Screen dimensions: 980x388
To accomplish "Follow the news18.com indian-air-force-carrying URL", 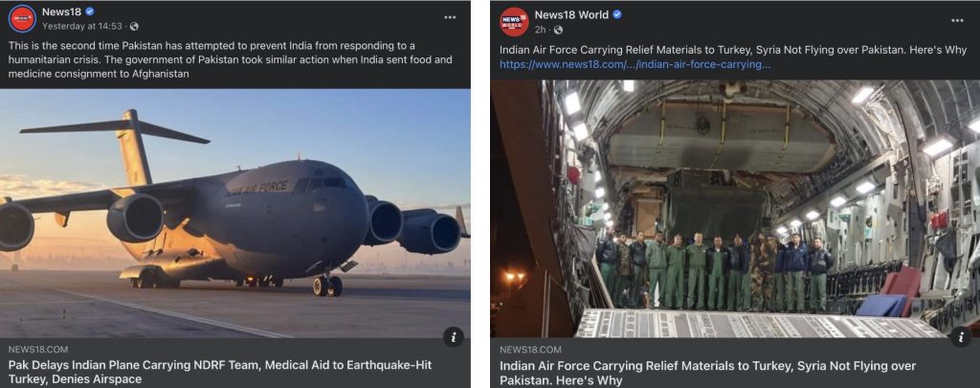I will [635, 64].
